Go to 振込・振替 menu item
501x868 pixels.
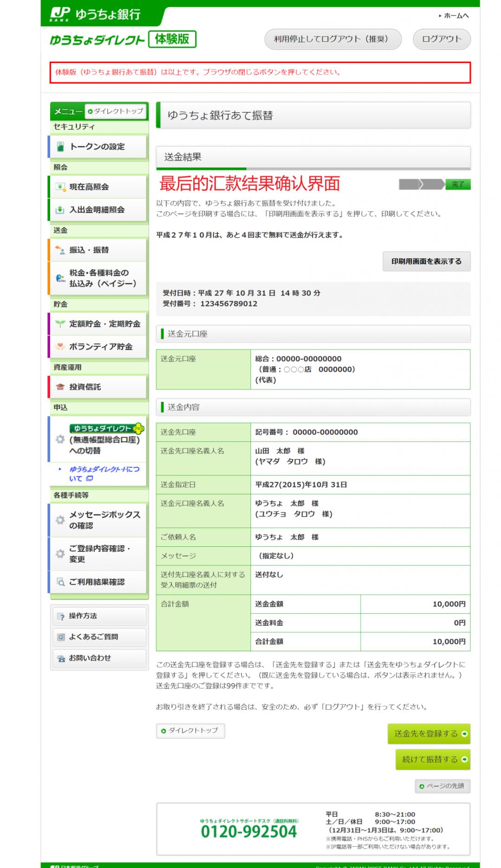click(x=98, y=250)
